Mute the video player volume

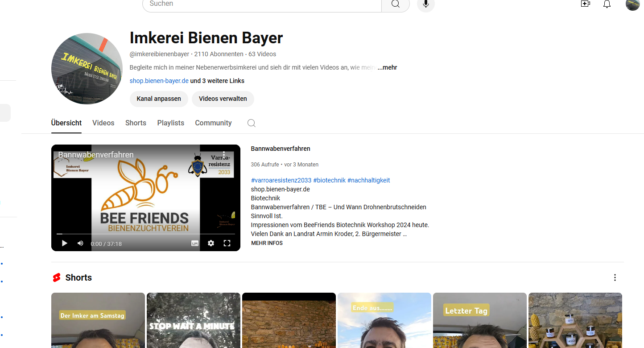(80, 243)
